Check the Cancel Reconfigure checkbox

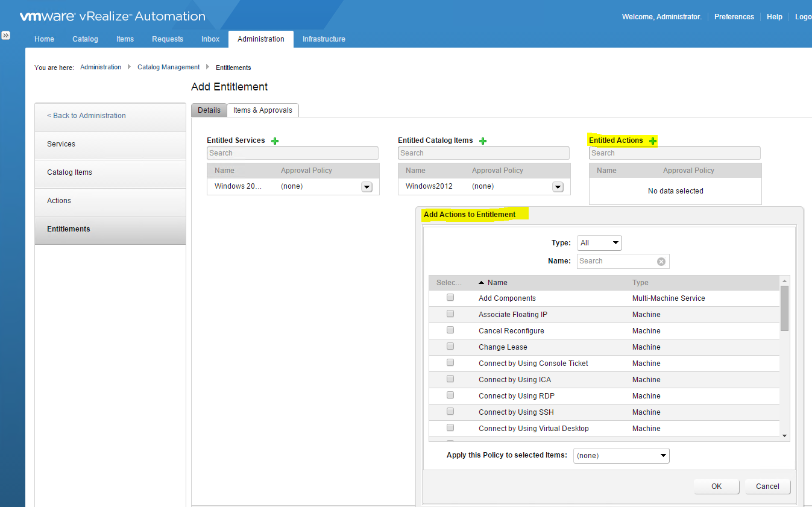pyautogui.click(x=450, y=330)
